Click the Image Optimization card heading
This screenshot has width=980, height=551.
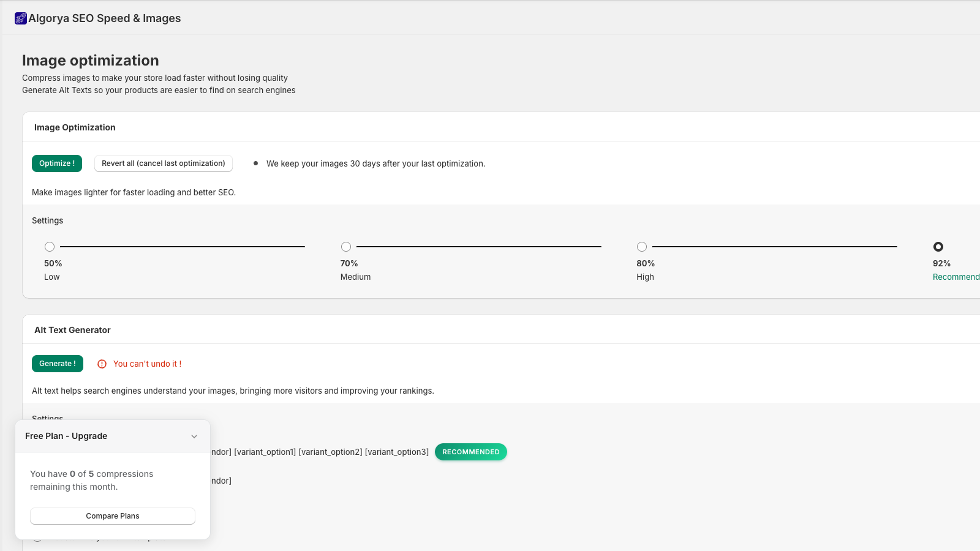(x=75, y=127)
